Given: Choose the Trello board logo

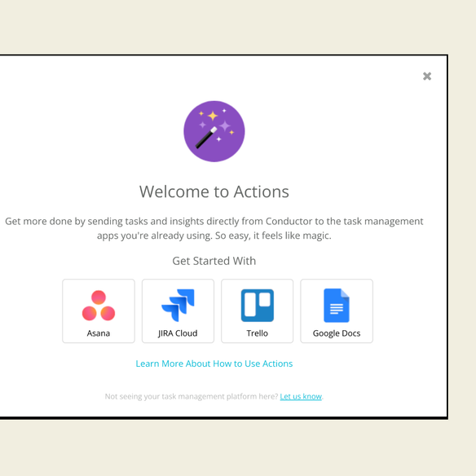Looking at the screenshot, I should pos(257,306).
